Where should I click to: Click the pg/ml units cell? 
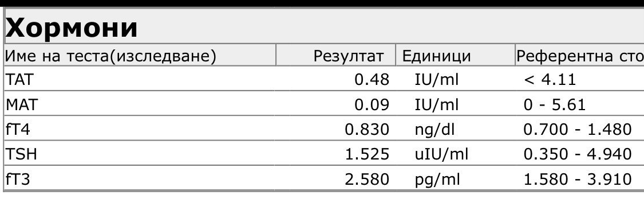(x=437, y=180)
